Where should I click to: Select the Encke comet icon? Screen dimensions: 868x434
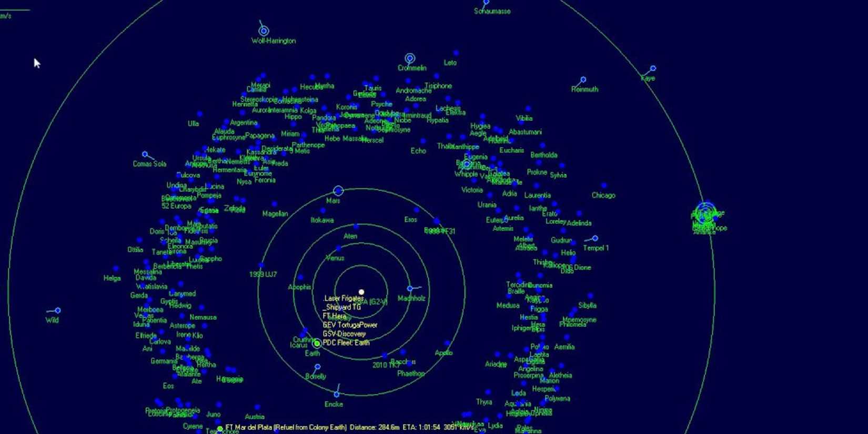(337, 395)
